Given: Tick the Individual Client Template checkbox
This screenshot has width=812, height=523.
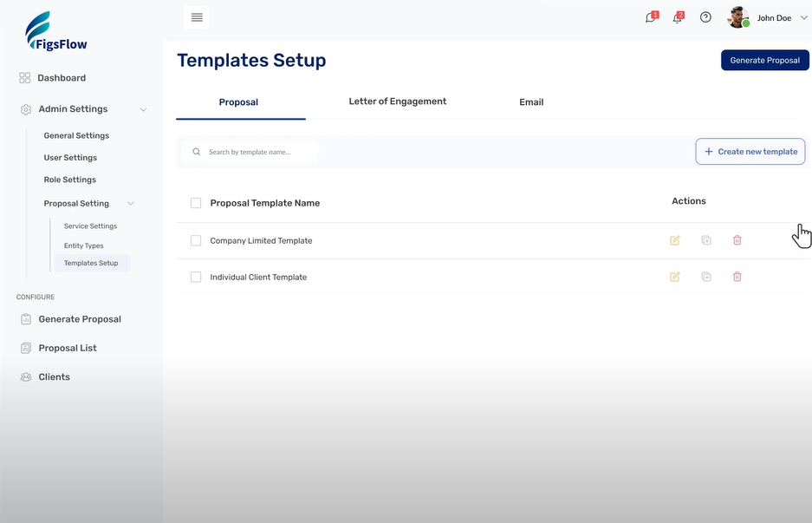Looking at the screenshot, I should pos(195,276).
